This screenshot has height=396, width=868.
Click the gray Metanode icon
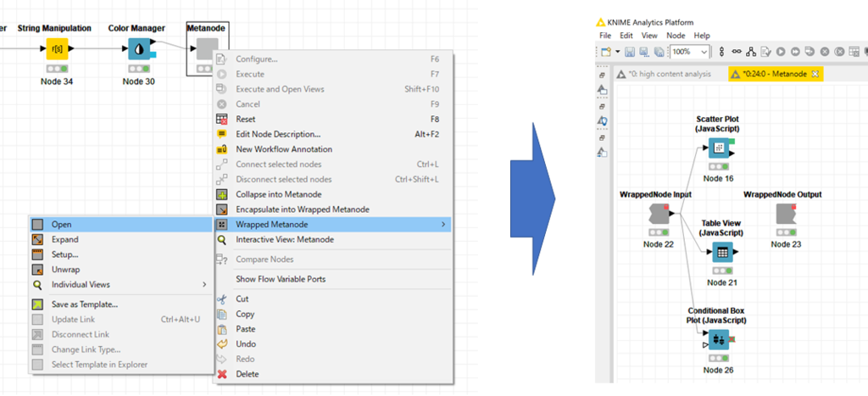click(x=207, y=48)
